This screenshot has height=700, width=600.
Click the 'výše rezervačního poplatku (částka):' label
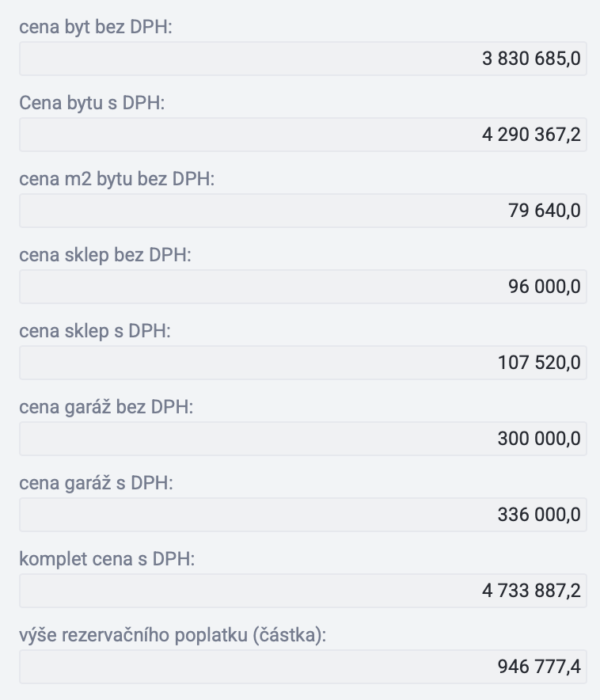(x=173, y=635)
